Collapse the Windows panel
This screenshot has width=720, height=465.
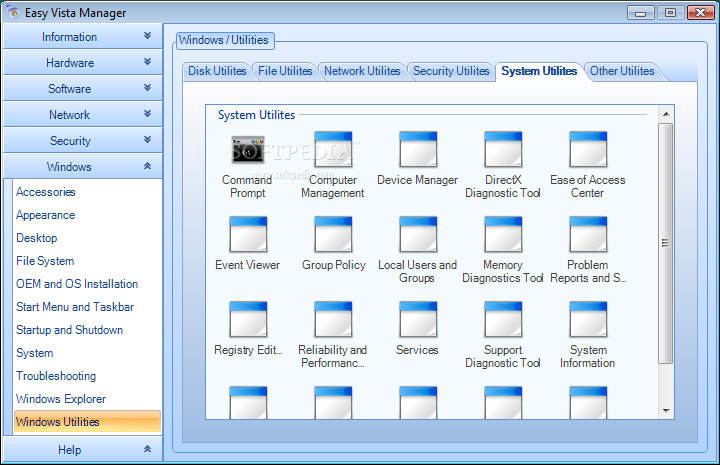[83, 166]
